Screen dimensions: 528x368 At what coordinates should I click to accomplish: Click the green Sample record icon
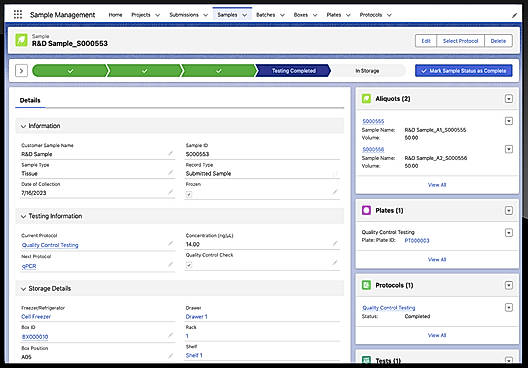coord(21,40)
